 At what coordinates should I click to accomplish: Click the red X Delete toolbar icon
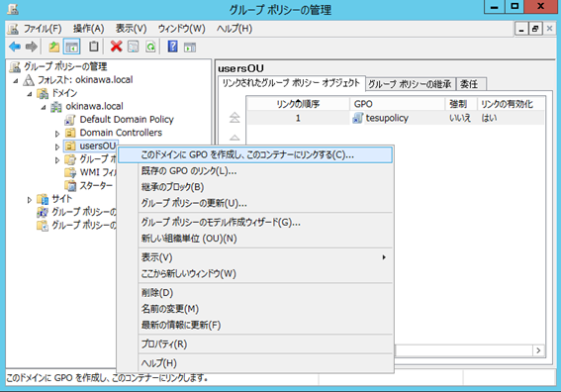click(x=117, y=47)
